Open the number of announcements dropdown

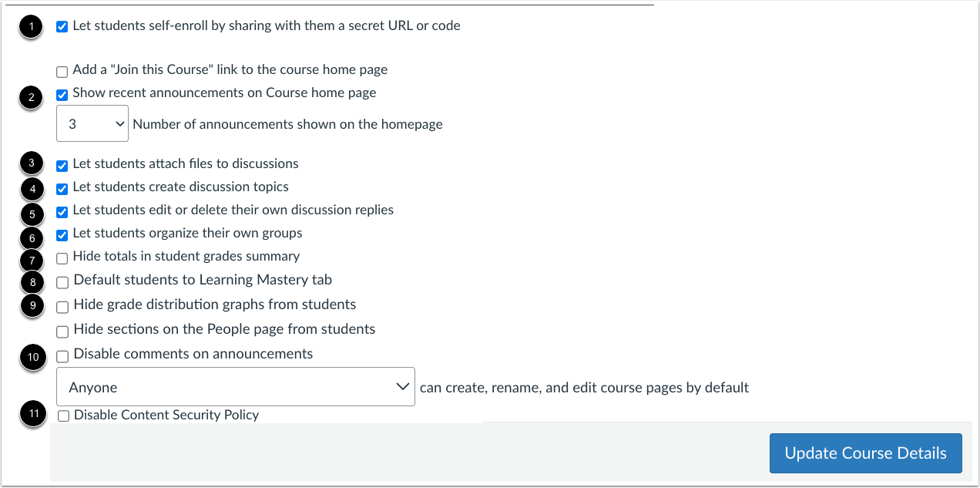coord(92,123)
